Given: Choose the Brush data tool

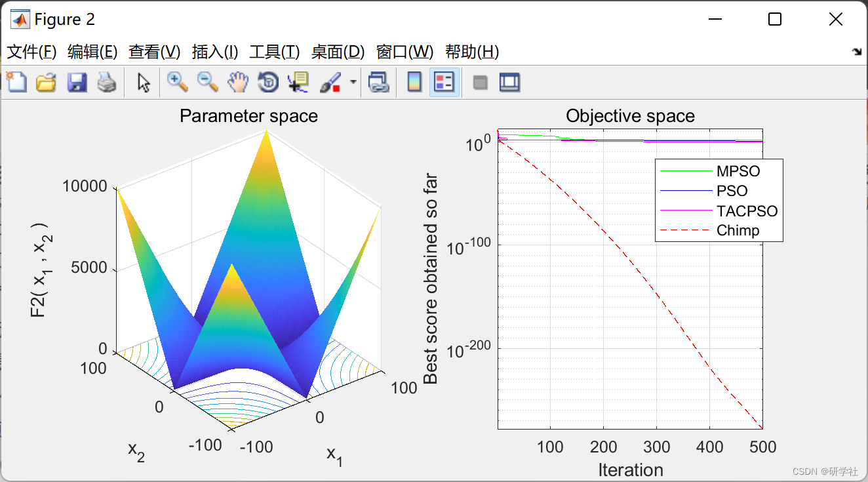Looking at the screenshot, I should tap(330, 82).
